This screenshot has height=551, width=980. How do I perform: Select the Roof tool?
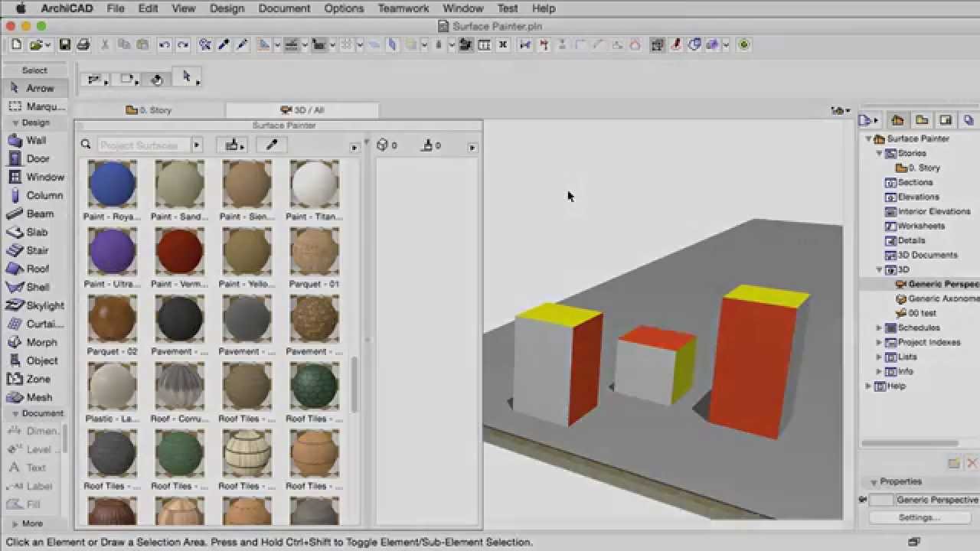34,269
